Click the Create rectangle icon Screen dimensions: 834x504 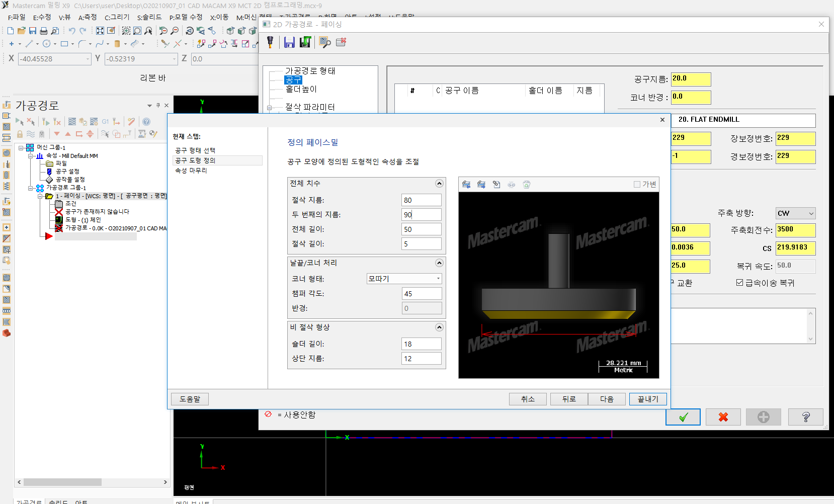tap(64, 44)
